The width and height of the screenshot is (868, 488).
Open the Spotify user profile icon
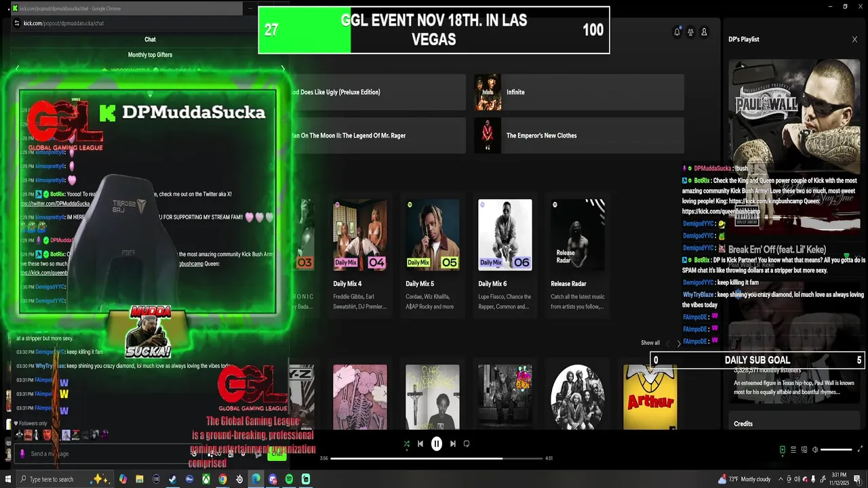(704, 32)
